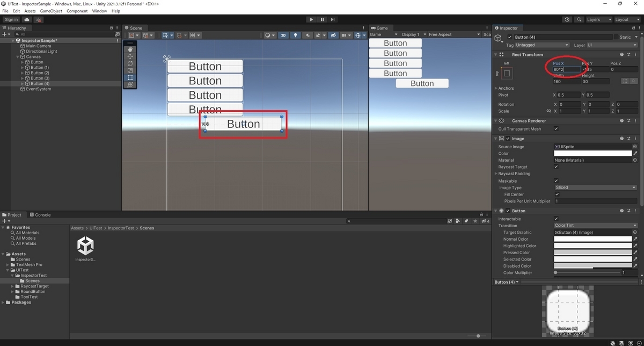Disable the Interactable checkbox on the Button component
The height and width of the screenshot is (346, 644).
[557, 219]
